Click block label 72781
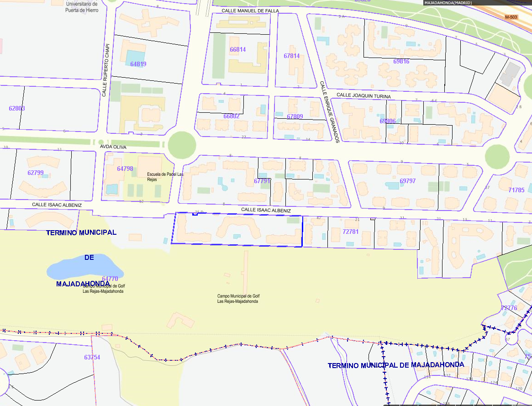This screenshot has height=406, width=532. pos(350,232)
